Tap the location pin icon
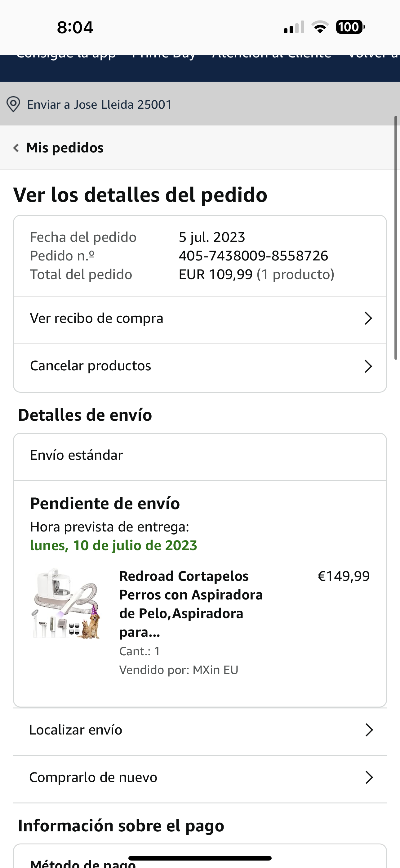Image resolution: width=400 pixels, height=868 pixels. point(13,104)
